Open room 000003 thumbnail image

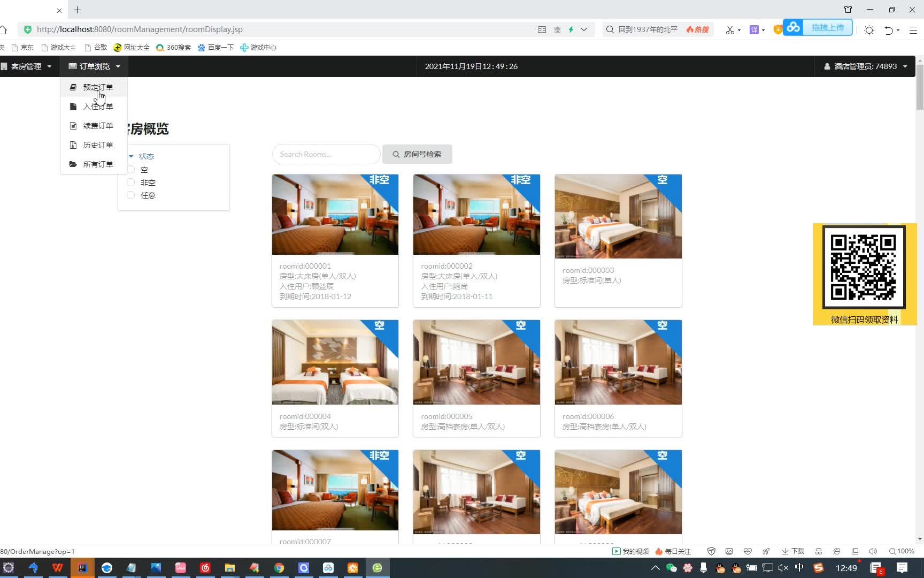pyautogui.click(x=618, y=216)
